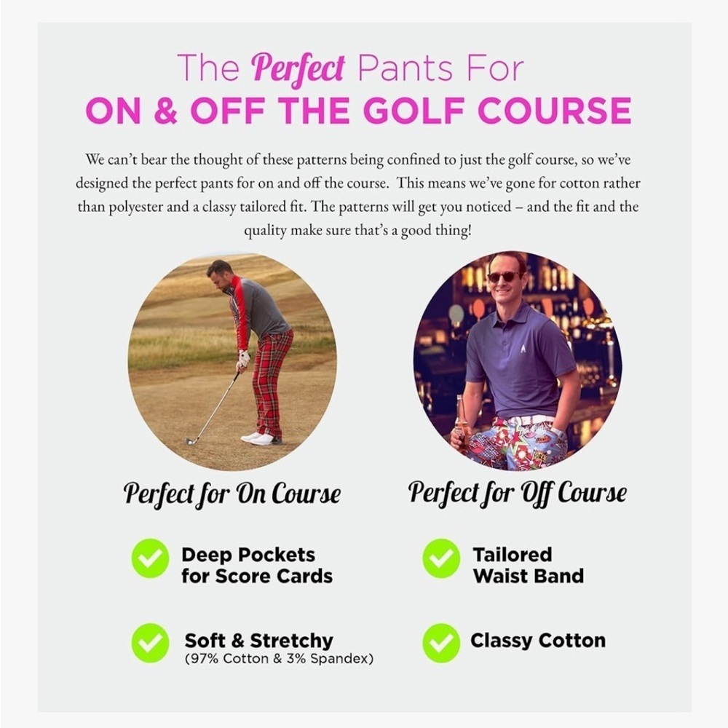The image size is (728, 728).
Task: Click the 'Perfect for On Course' caption
Action: (x=232, y=494)
